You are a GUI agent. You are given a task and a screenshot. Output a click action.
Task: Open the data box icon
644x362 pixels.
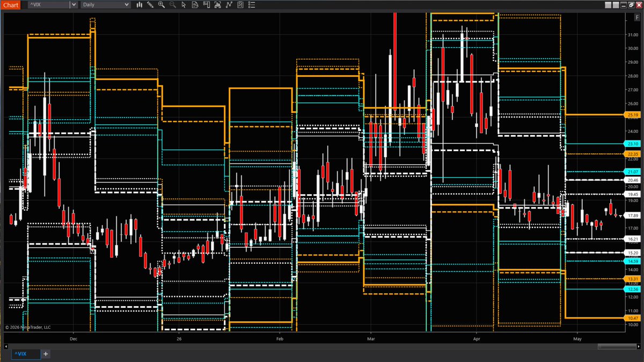[195, 4]
